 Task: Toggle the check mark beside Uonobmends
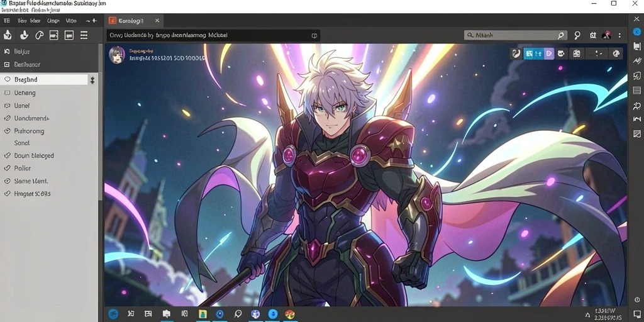point(6,118)
